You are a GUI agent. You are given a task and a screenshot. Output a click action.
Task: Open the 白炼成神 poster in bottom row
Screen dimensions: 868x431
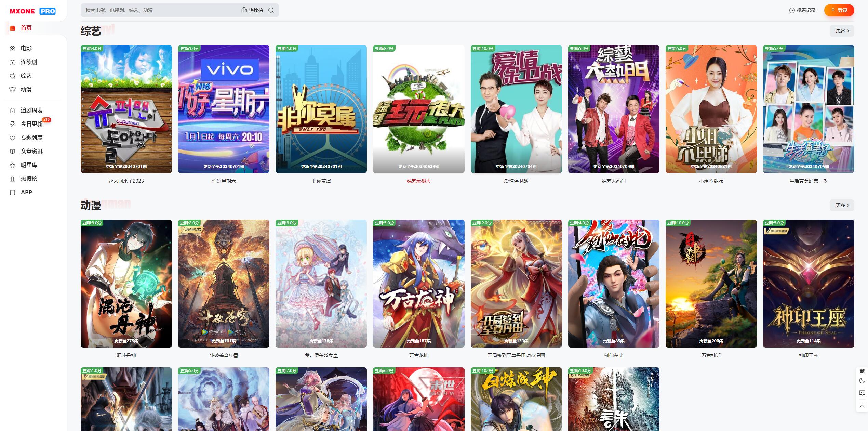(x=516, y=399)
